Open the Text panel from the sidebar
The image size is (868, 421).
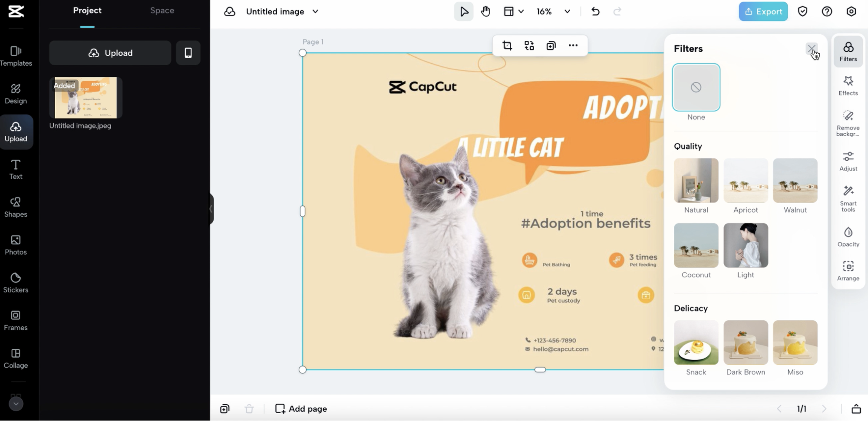point(16,169)
